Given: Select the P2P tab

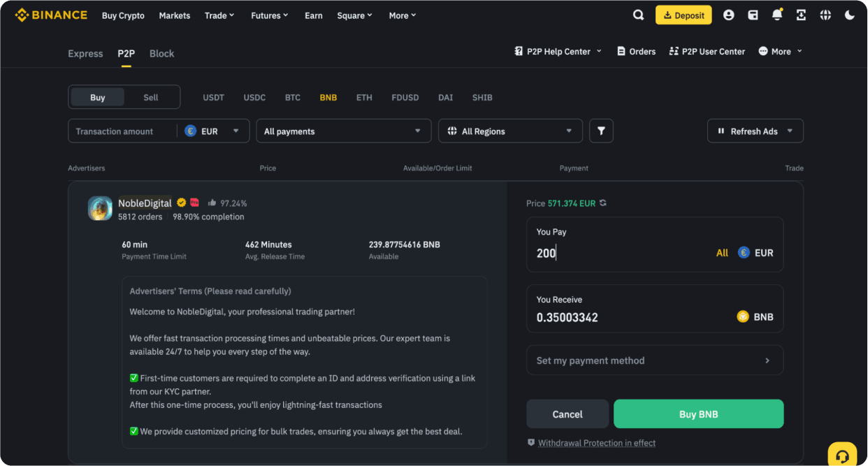Looking at the screenshot, I should [126, 54].
